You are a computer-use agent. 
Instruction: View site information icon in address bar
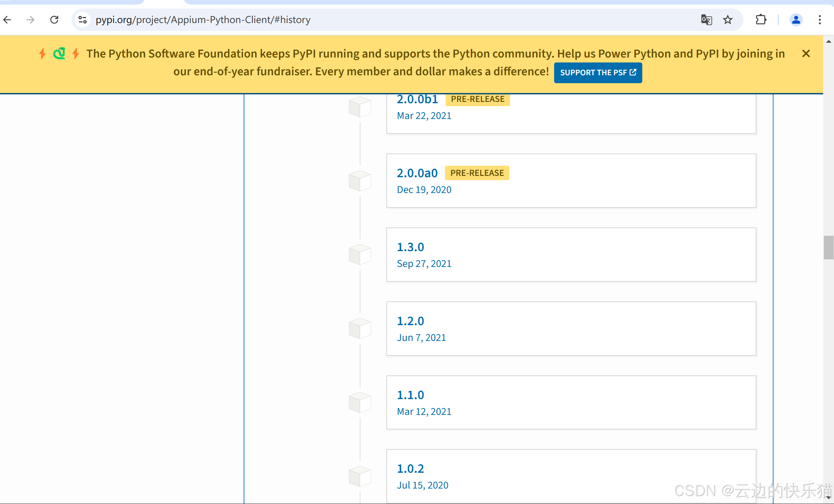(x=82, y=20)
